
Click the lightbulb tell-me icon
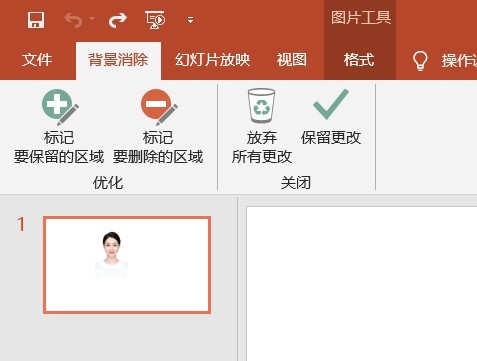click(x=420, y=61)
